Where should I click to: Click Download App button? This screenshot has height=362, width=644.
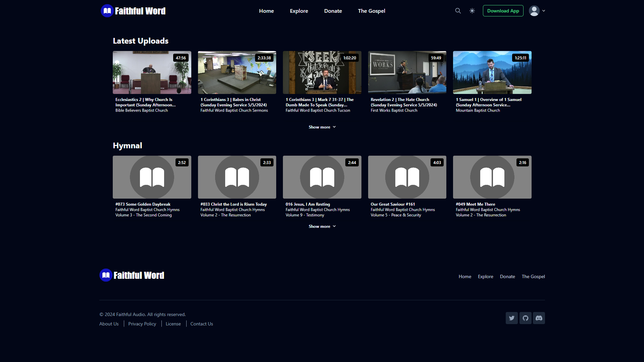tap(503, 11)
